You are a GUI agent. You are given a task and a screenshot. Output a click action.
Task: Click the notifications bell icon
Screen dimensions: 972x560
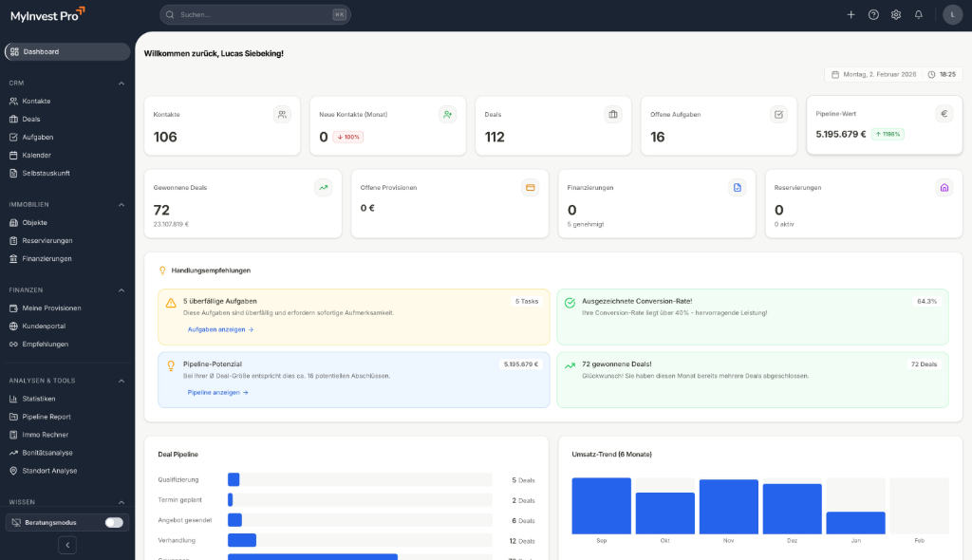point(918,14)
